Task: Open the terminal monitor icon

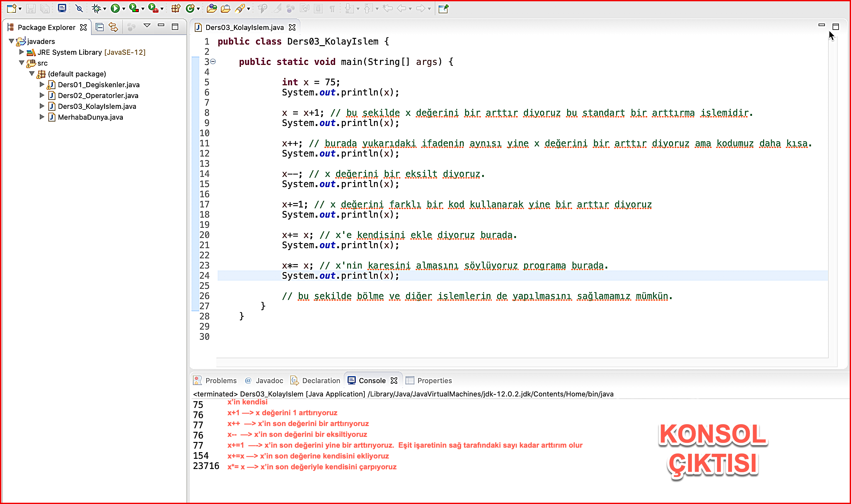Action: tap(62, 8)
